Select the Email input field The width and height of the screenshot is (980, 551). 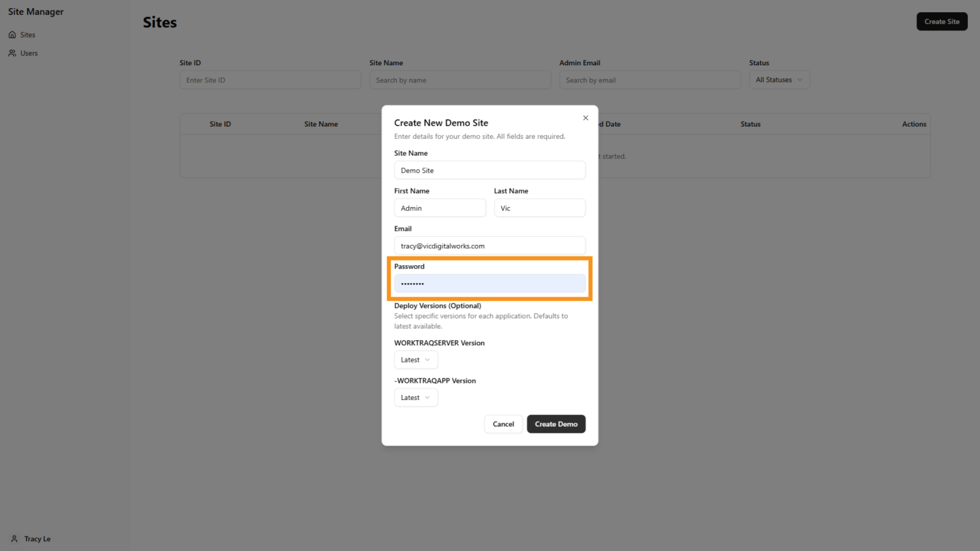pos(489,246)
